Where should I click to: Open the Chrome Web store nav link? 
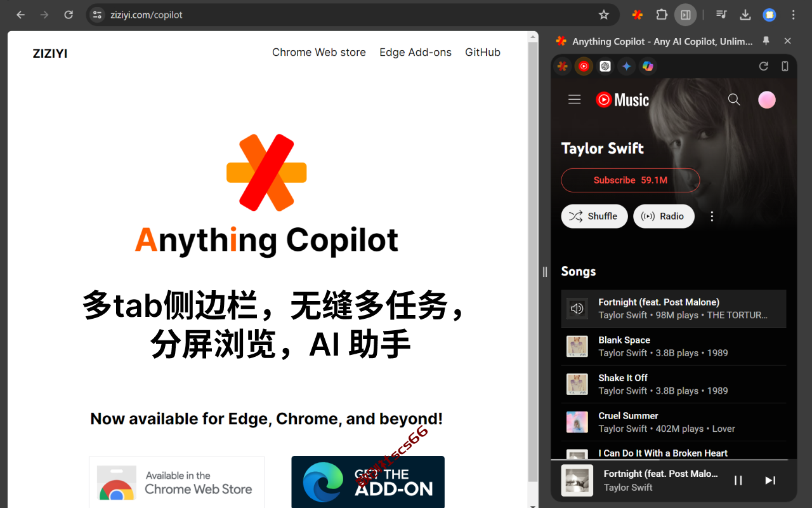(x=319, y=53)
